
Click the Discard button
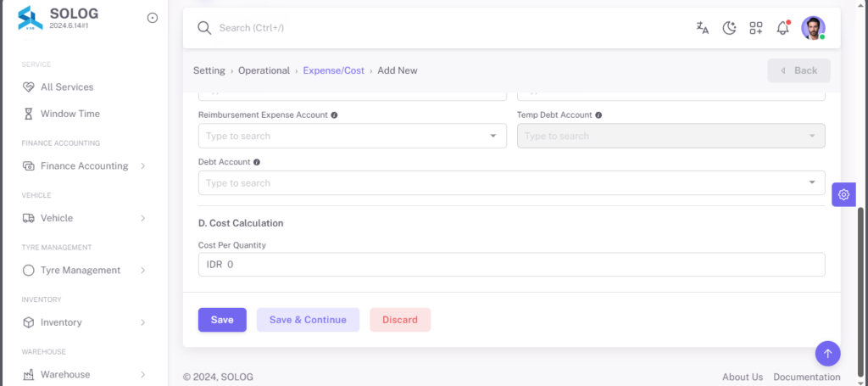[400, 320]
